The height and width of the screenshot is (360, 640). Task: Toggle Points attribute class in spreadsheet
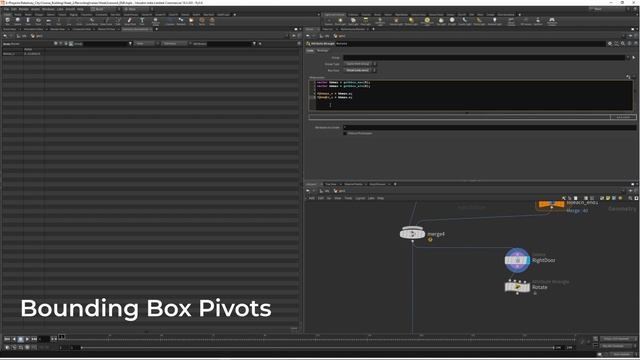[56, 43]
